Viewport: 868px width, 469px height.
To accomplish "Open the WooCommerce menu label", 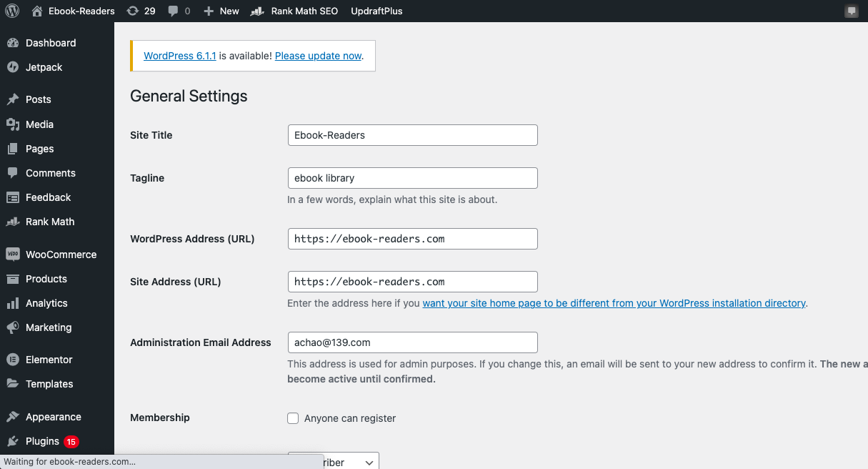I will 61,255.
